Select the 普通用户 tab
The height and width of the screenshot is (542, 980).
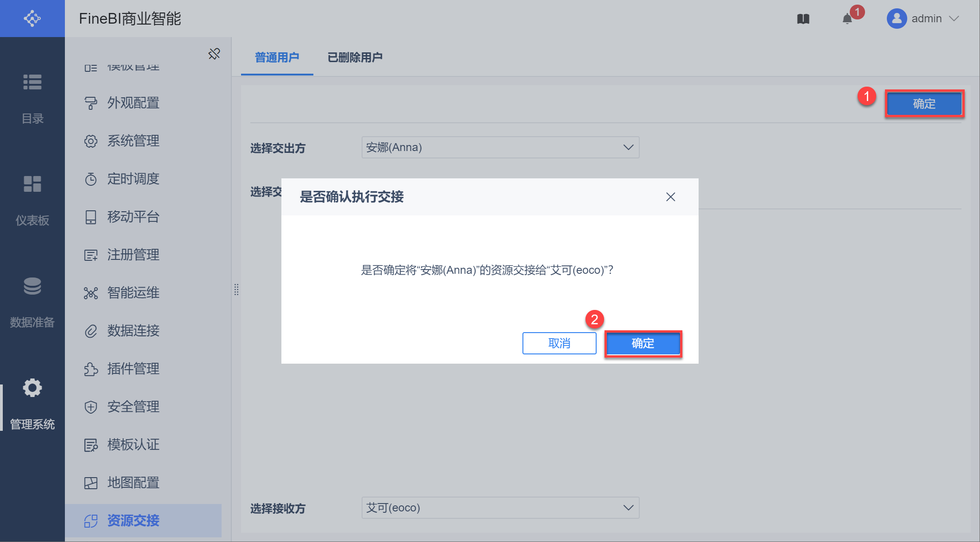point(277,57)
